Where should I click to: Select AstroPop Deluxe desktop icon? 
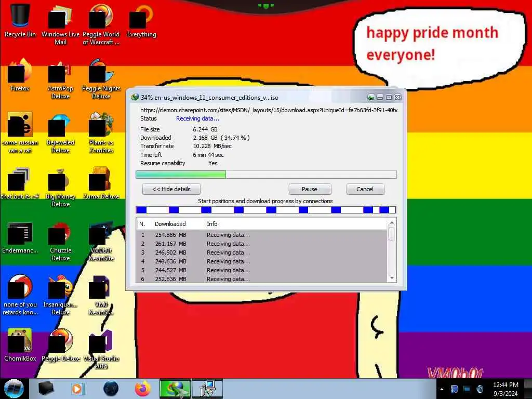(x=60, y=79)
